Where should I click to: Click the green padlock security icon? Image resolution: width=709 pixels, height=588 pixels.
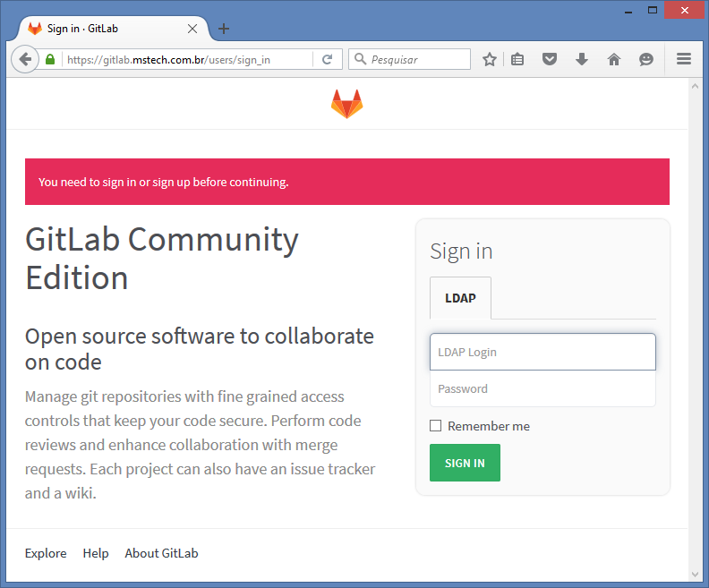(50, 59)
